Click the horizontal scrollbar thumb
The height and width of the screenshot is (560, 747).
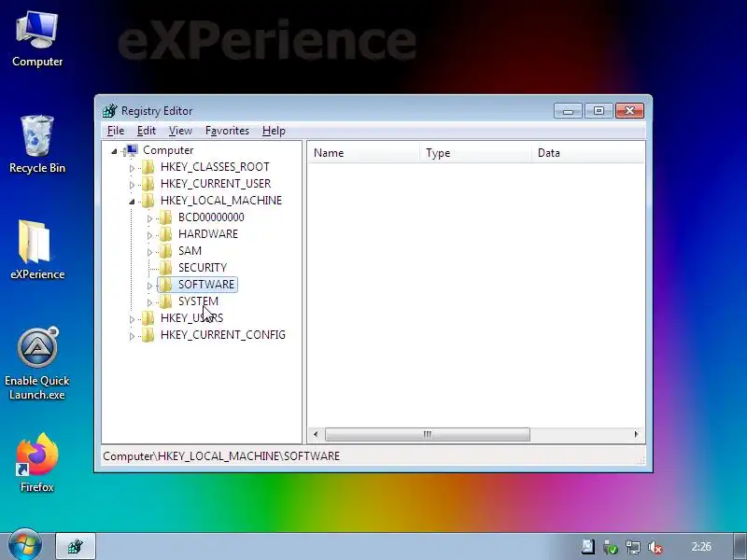[428, 434]
